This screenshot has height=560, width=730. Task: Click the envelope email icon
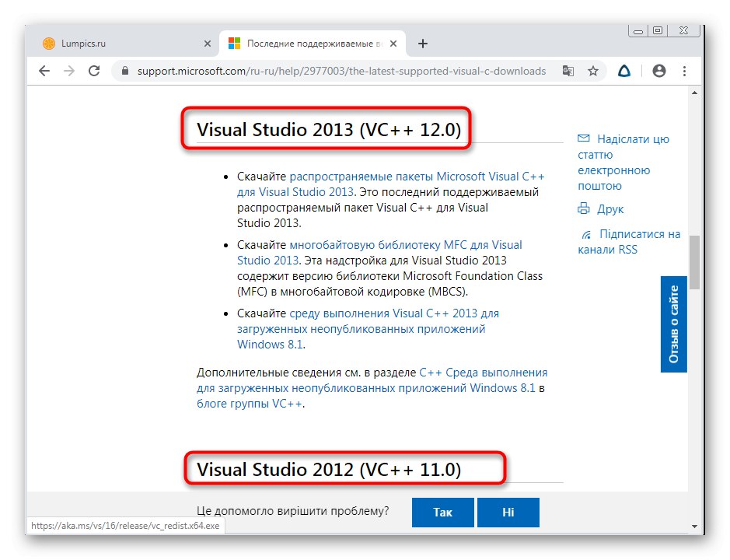click(x=584, y=139)
